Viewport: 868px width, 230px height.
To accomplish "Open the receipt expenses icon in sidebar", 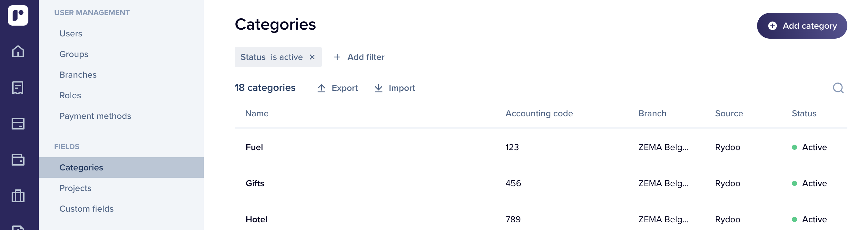I will pos(18,88).
